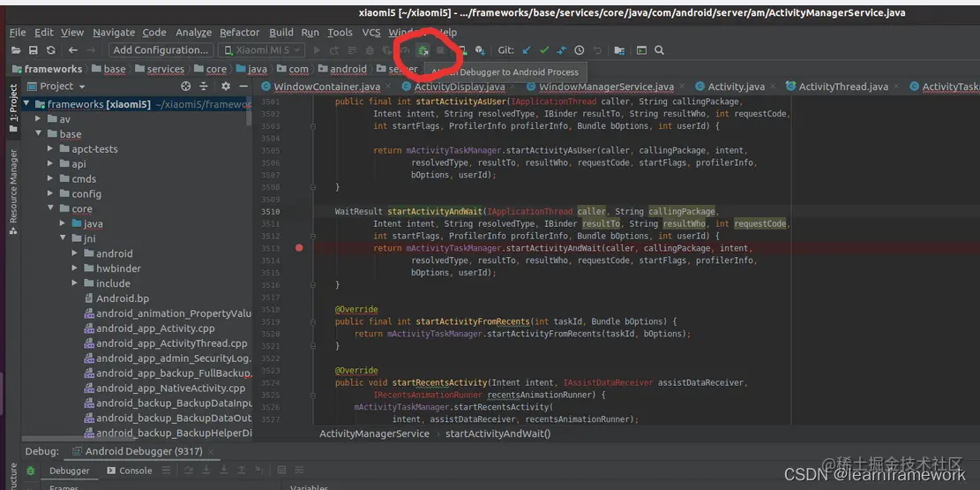Screen dimensions: 980x490
Task: Close the WindowManagerService.java tab
Action: [x=683, y=87]
